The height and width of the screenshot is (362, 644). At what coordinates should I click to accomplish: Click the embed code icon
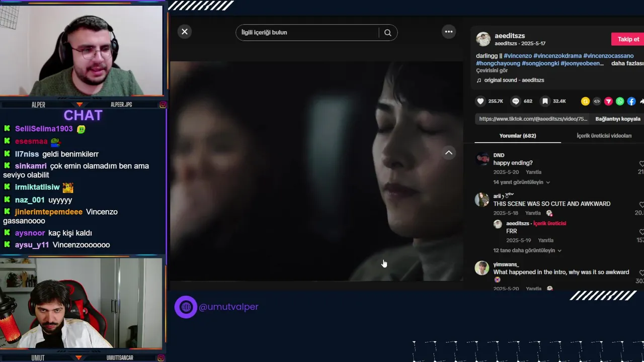click(x=597, y=101)
